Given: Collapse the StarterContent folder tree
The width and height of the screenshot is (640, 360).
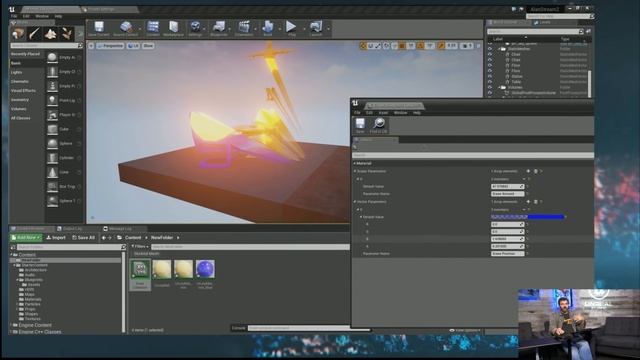Looking at the screenshot, I should 15,265.
